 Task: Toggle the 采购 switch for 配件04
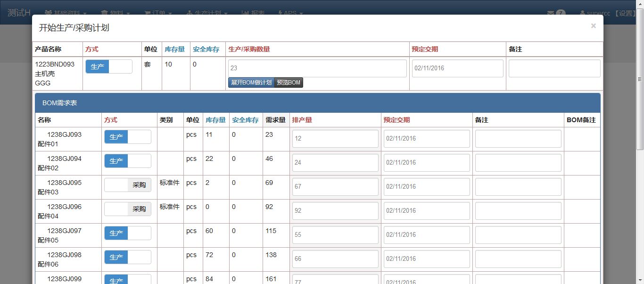pos(127,209)
